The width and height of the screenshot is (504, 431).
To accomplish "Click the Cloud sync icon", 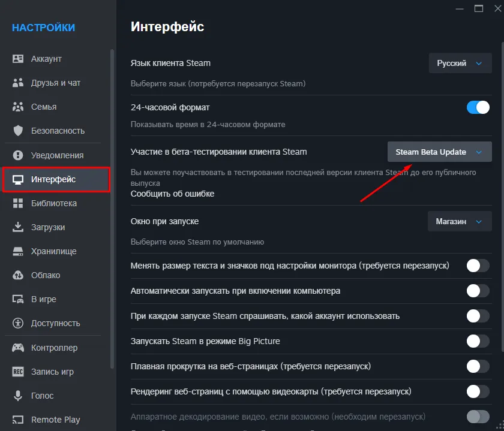I will pos(18,275).
